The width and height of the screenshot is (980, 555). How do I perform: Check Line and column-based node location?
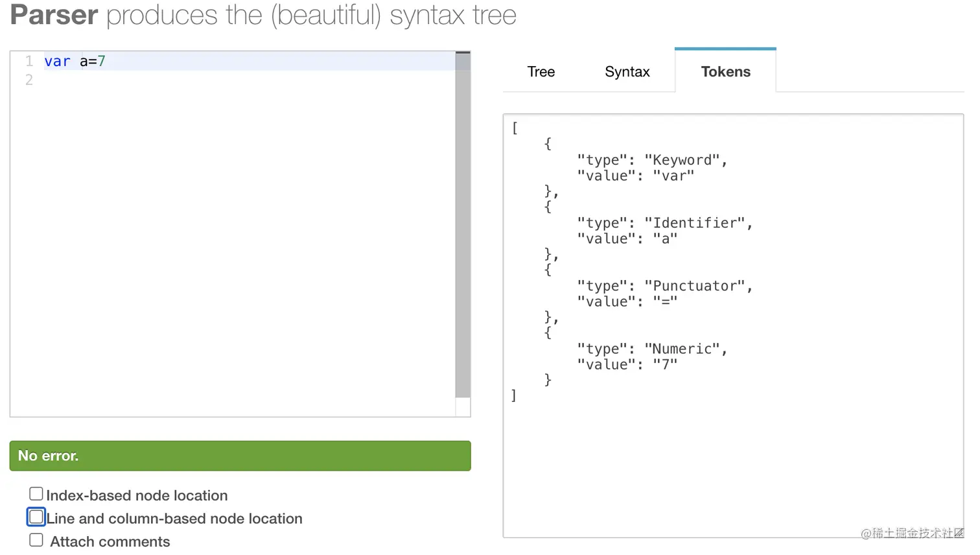[36, 517]
